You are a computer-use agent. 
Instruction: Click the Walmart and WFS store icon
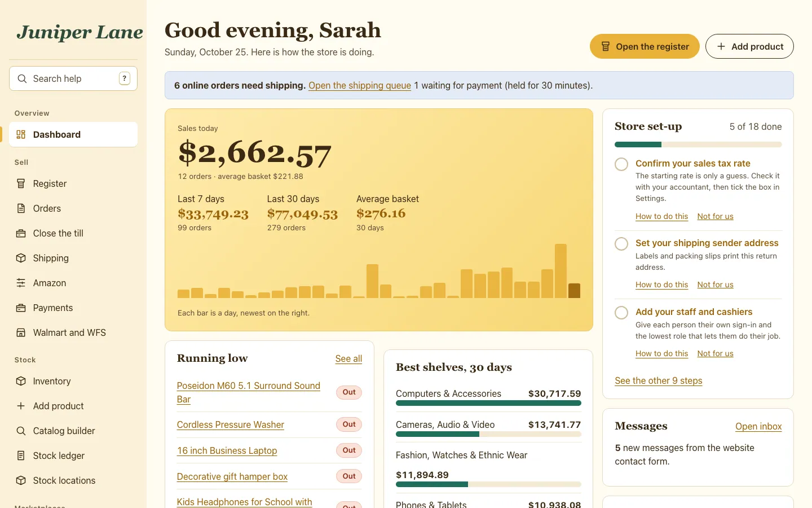coord(21,332)
